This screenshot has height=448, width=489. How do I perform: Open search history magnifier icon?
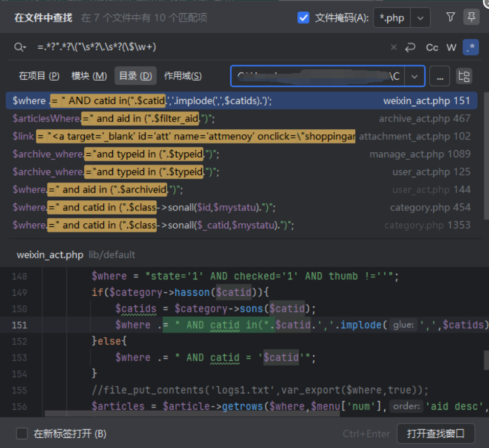19,47
